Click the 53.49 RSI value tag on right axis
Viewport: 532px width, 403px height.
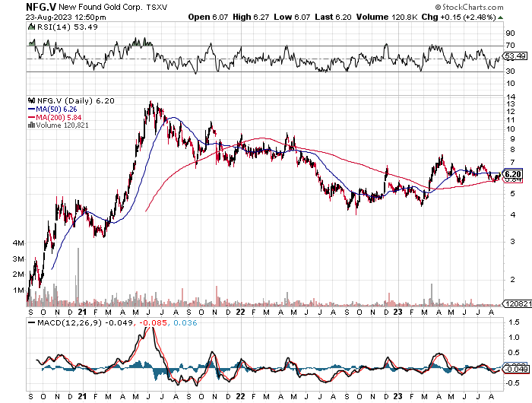pyautogui.click(x=515, y=56)
